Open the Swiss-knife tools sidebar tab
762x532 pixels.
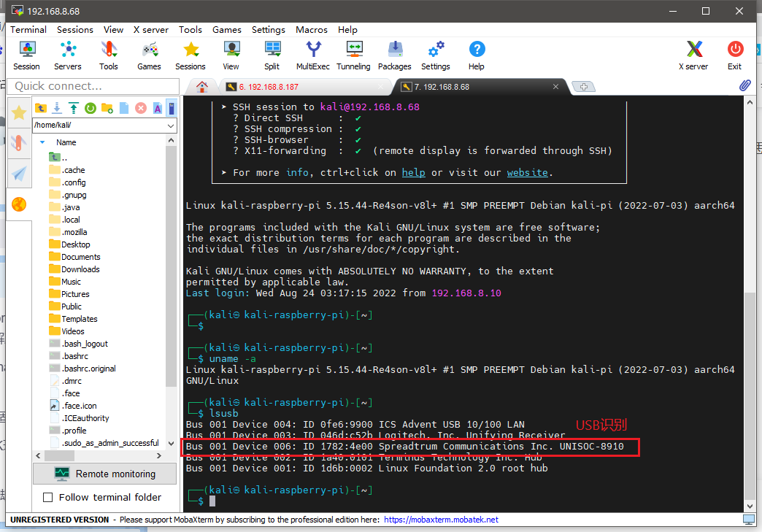[x=19, y=143]
